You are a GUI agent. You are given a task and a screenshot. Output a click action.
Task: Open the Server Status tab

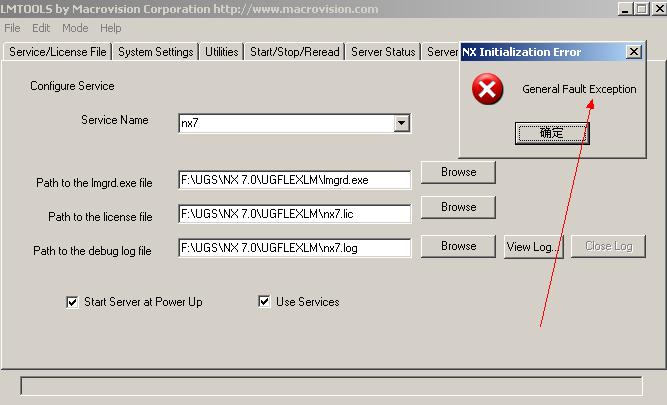383,52
